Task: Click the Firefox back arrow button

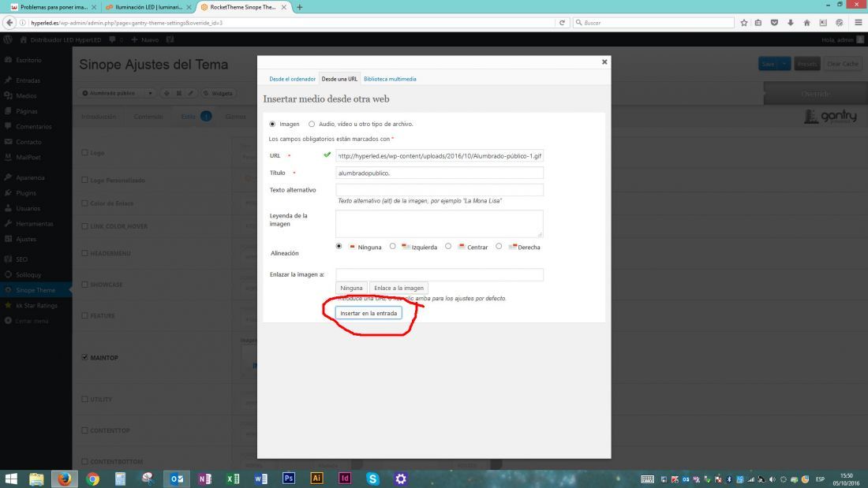Action: point(9,23)
